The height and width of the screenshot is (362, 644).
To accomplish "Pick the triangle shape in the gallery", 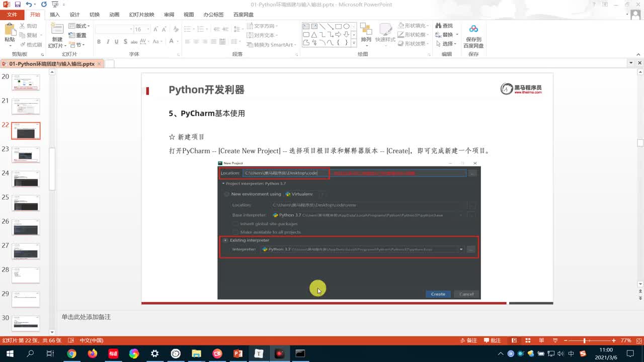I will (x=314, y=35).
